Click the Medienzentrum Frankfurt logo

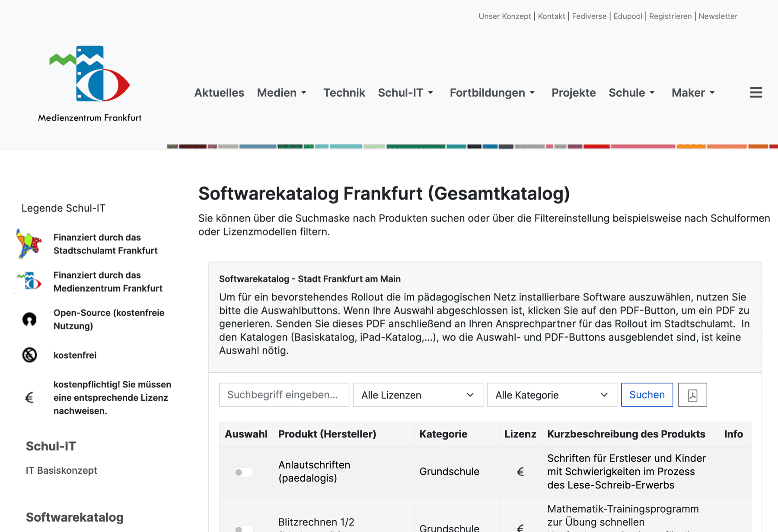(x=90, y=83)
